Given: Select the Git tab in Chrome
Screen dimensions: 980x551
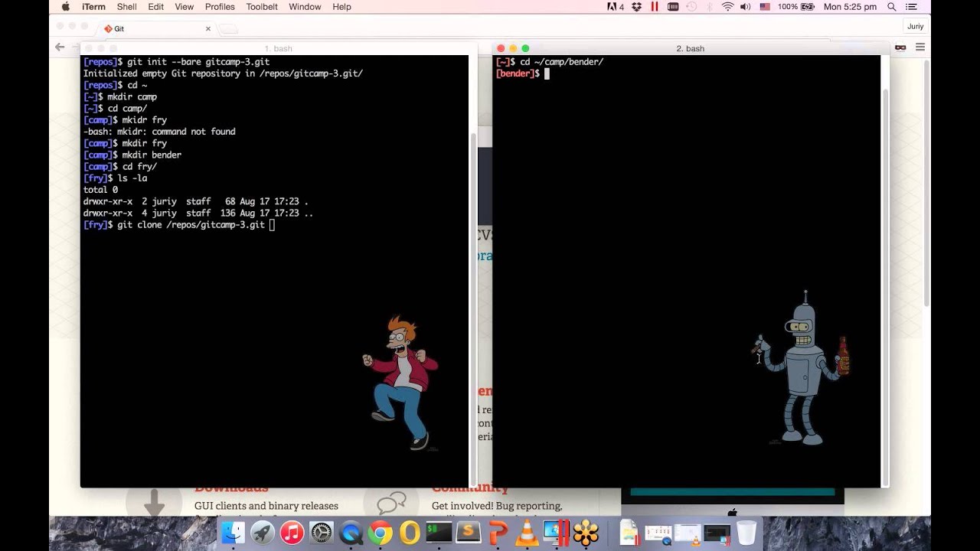Looking at the screenshot, I should click(157, 28).
